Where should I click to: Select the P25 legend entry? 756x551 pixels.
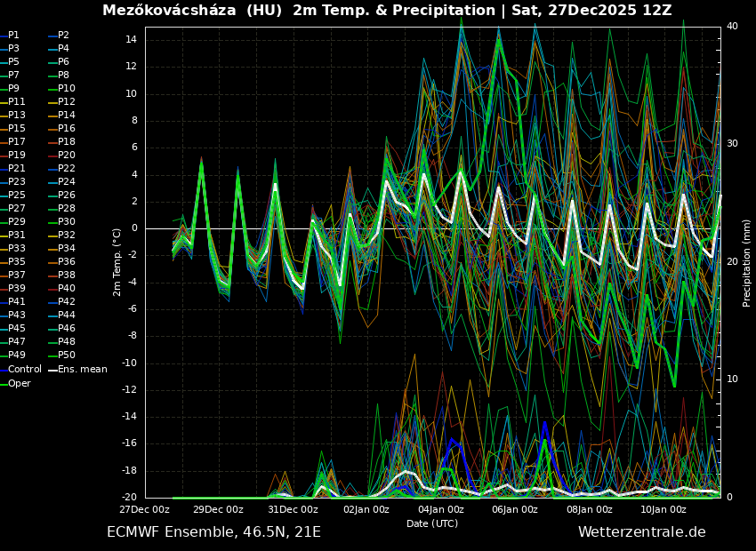tap(17, 196)
